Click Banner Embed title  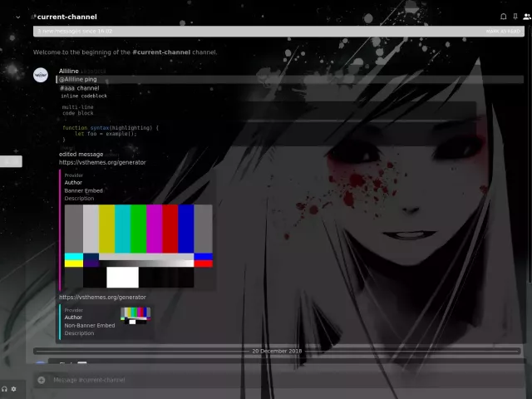(x=84, y=190)
